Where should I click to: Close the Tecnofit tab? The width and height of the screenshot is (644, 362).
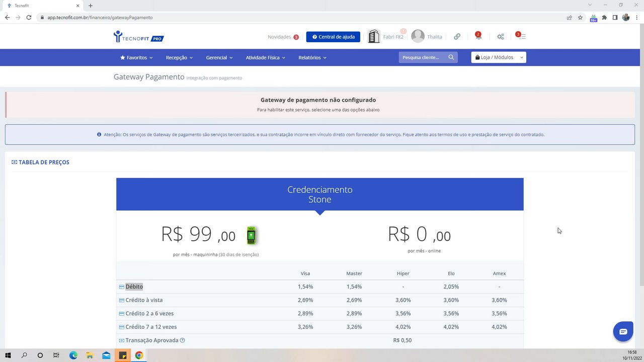(x=78, y=6)
